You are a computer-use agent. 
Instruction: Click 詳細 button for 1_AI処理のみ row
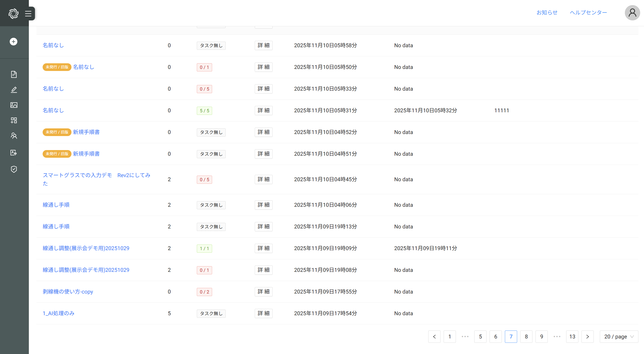click(263, 313)
